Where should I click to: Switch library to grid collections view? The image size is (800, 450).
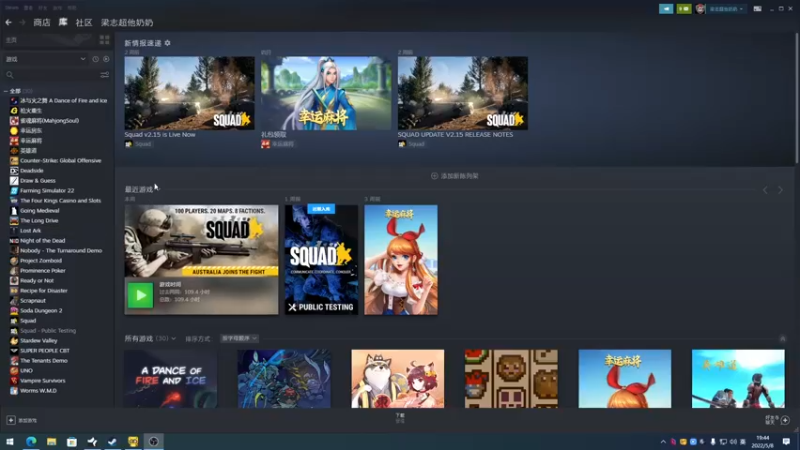click(x=105, y=40)
